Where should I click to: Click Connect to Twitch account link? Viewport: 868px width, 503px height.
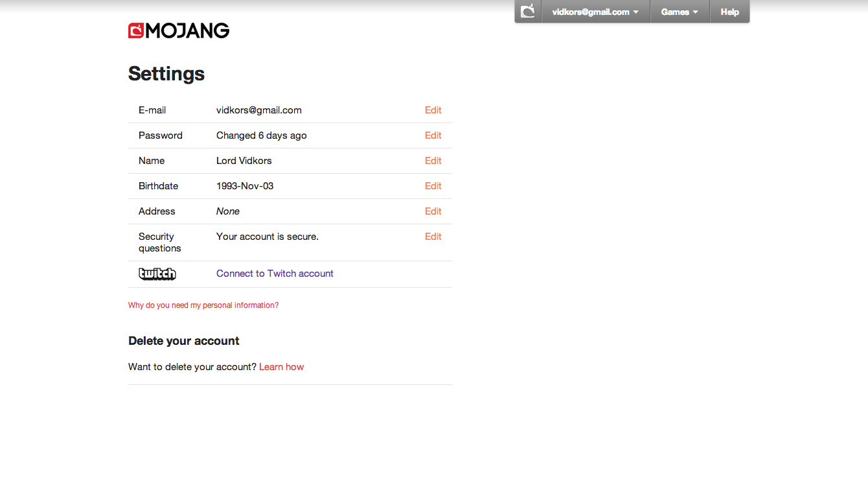pos(275,274)
